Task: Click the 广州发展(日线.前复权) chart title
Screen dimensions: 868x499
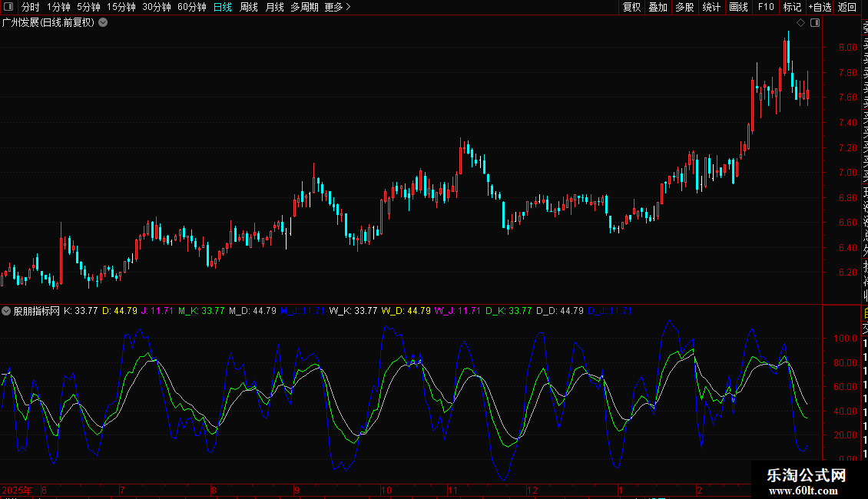Action: click(48, 23)
